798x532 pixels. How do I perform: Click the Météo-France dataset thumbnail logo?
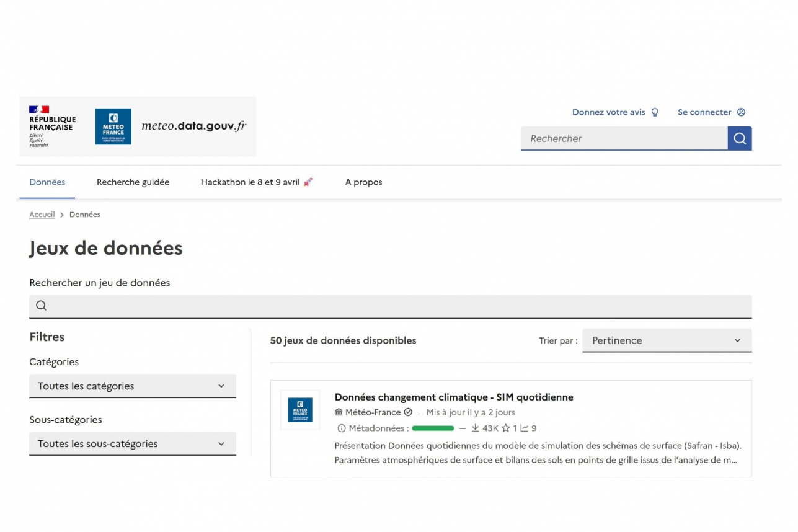coord(300,410)
